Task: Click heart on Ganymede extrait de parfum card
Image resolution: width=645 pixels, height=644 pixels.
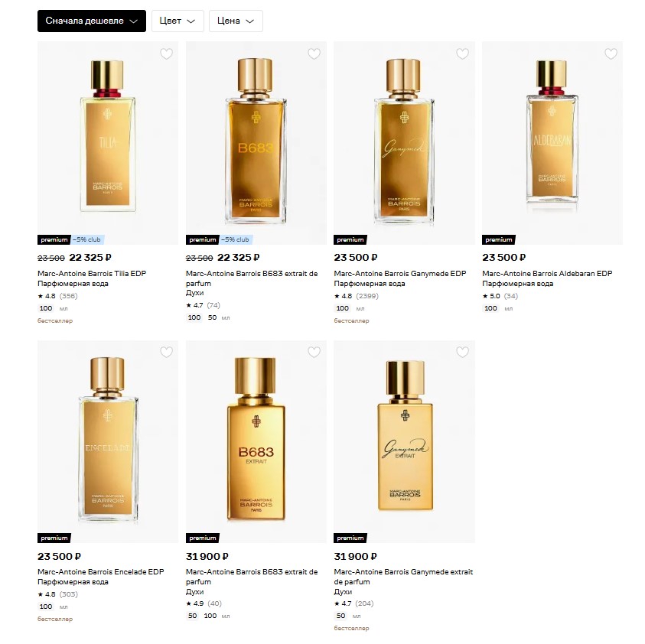Action: click(462, 352)
